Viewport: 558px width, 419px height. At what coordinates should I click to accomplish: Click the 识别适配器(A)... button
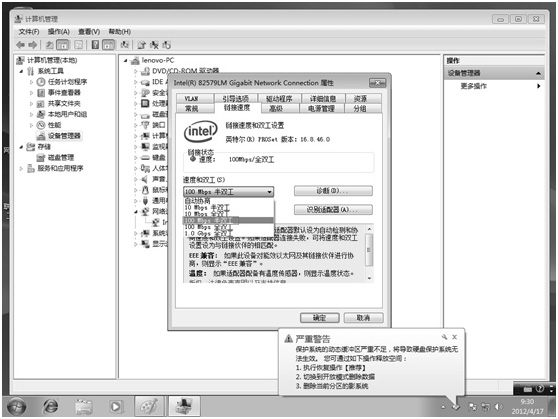click(x=333, y=210)
